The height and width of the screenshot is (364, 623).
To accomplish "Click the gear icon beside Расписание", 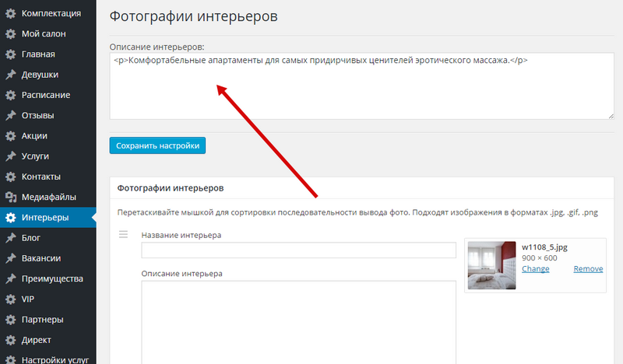I will 11,95.
